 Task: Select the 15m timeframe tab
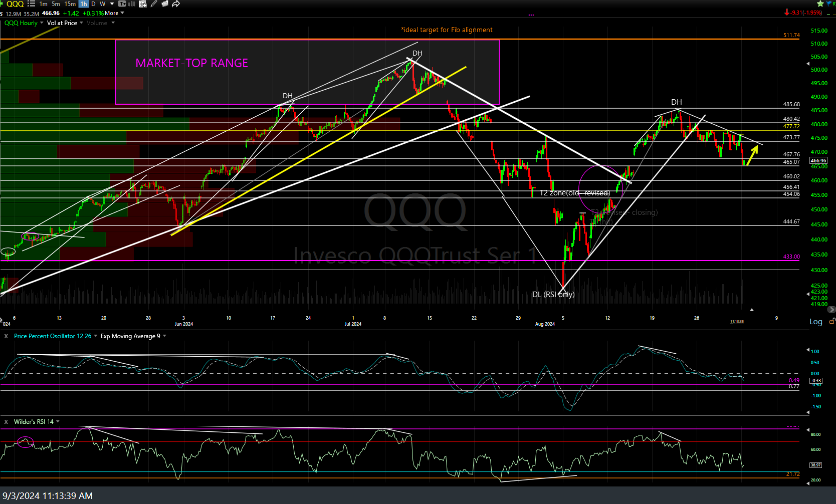tap(70, 4)
